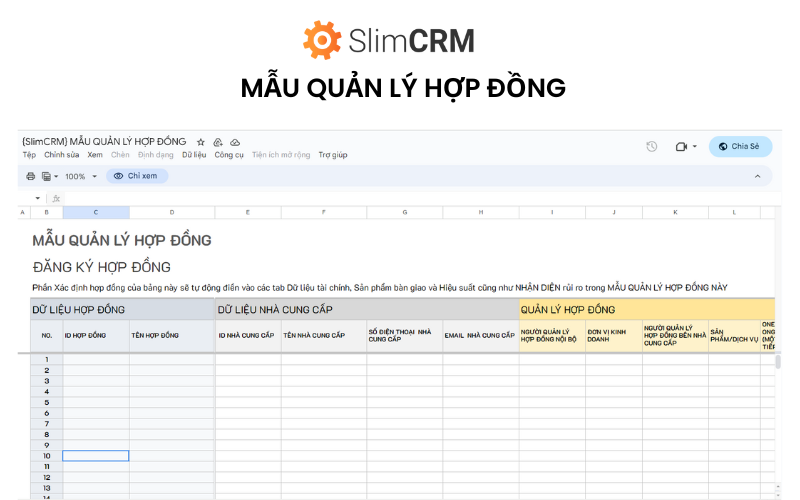Screen dimensions: 800x500
Task: Select column G header
Action: click(x=405, y=212)
